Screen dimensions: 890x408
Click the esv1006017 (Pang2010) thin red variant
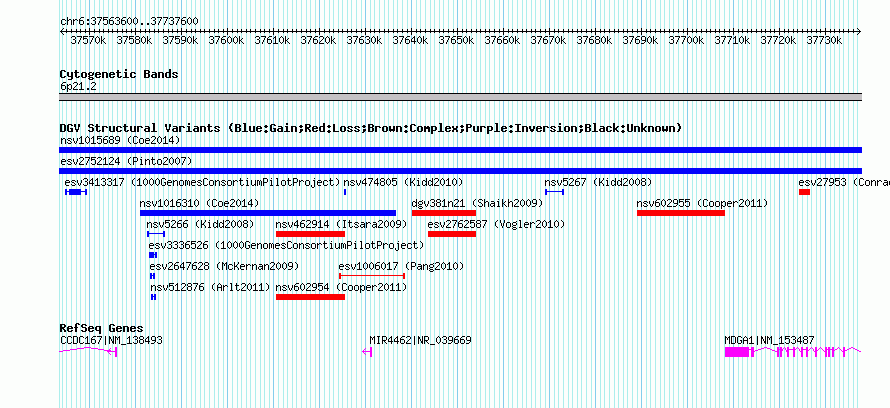click(x=372, y=276)
